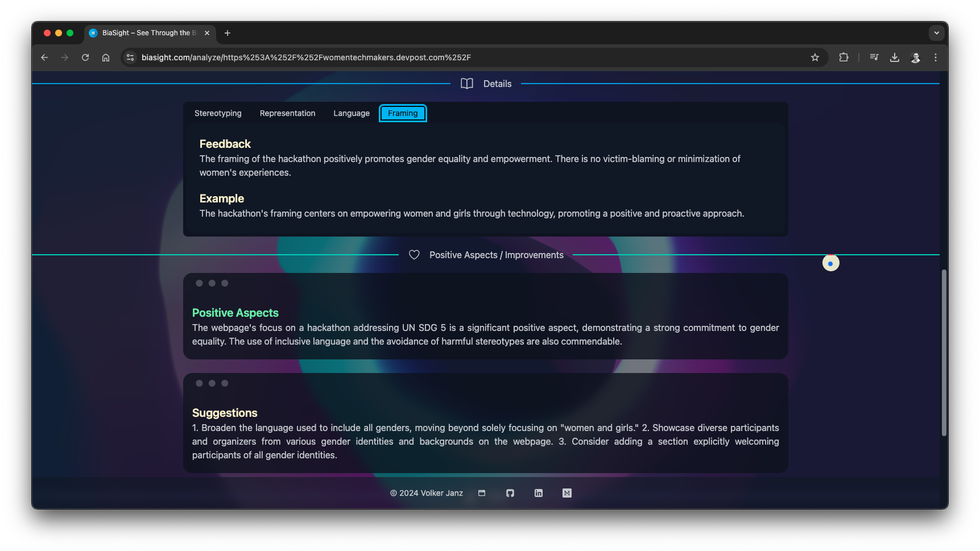The height and width of the screenshot is (551, 980).
Task: Show media controls in the browser toolbar
Action: (x=874, y=57)
